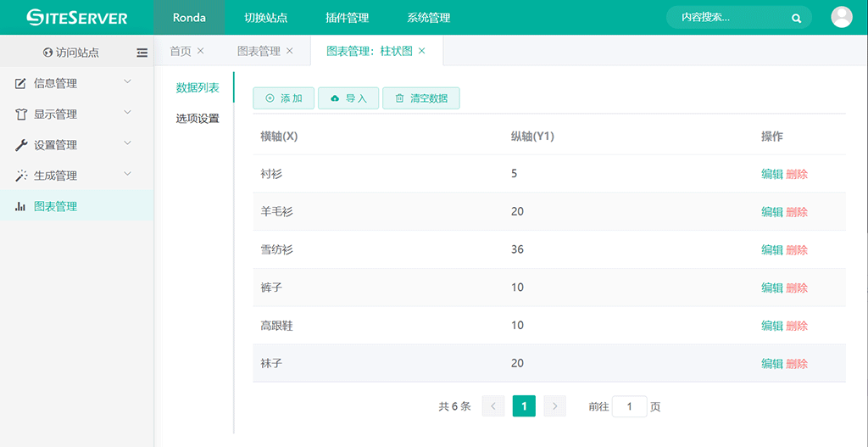Edit the 羊毛衫 row
Screen dimensions: 868x447
pyautogui.click(x=771, y=212)
